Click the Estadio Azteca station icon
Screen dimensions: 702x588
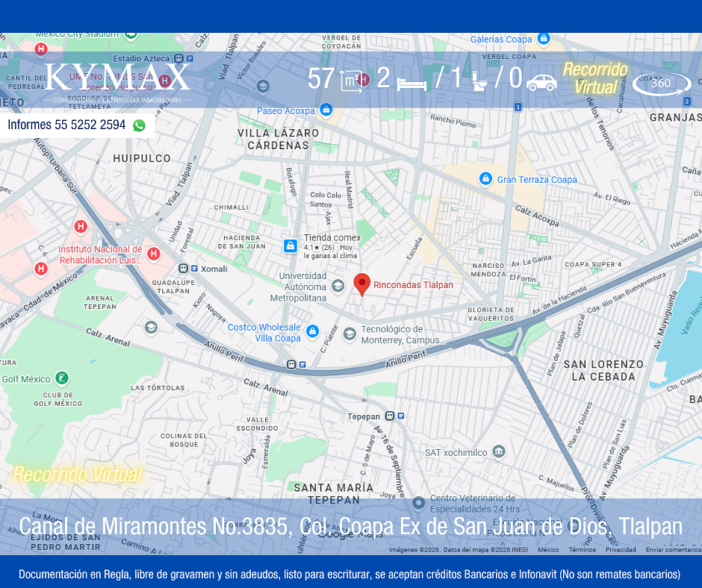pos(178,58)
